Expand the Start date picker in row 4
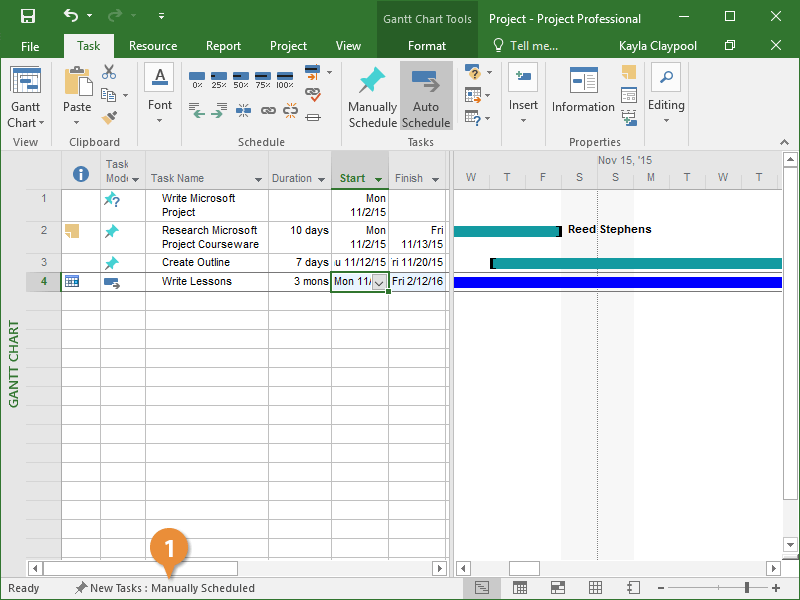 378,283
